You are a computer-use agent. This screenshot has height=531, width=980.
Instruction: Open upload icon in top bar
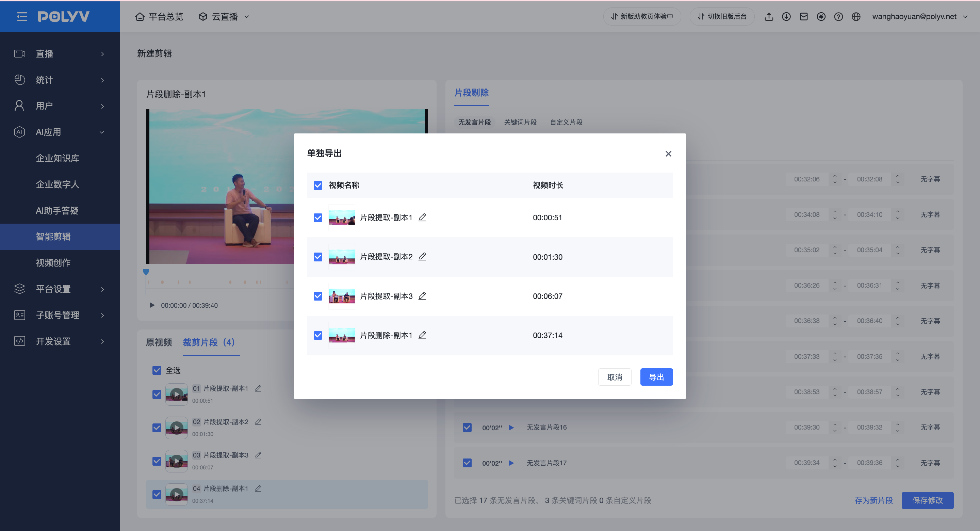[x=769, y=17]
